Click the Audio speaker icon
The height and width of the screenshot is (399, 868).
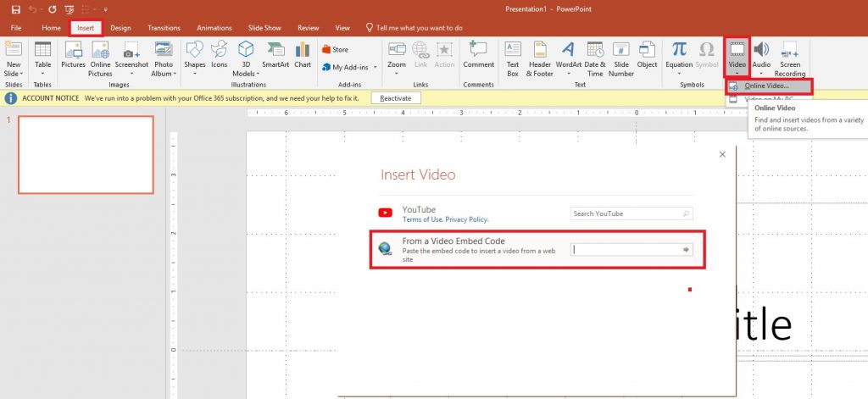click(761, 50)
